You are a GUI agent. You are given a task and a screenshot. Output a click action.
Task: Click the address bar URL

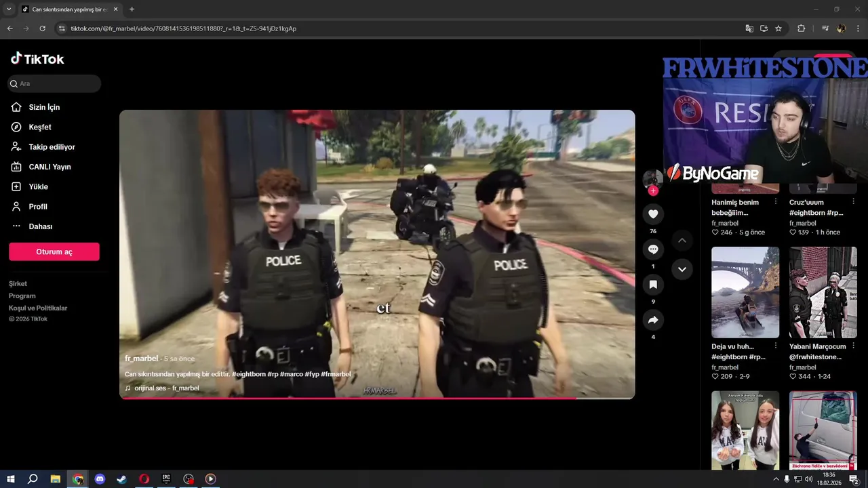(184, 28)
